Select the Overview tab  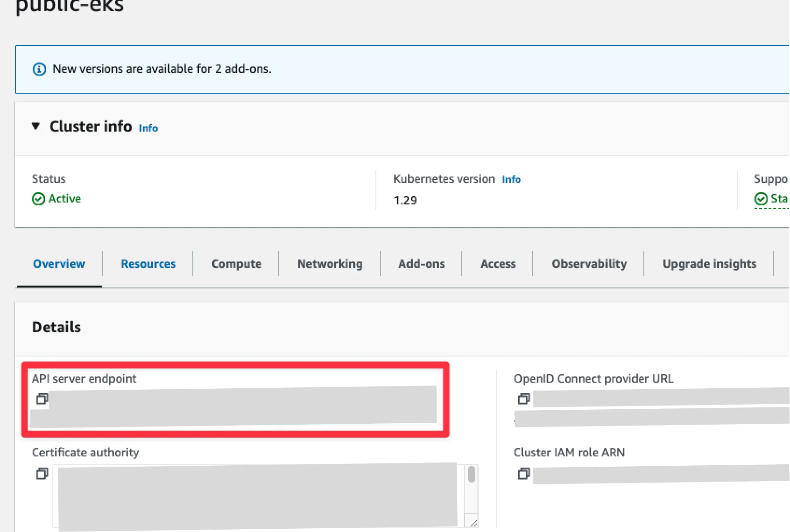[59, 264]
